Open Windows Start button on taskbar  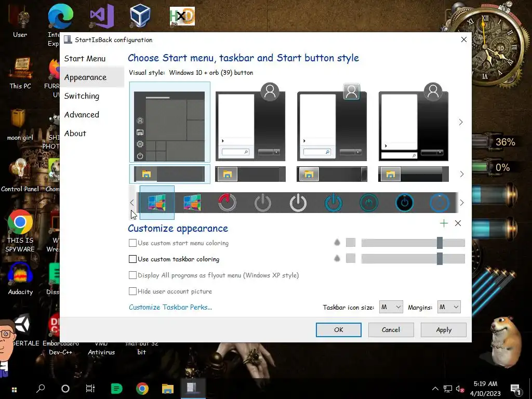click(x=14, y=390)
